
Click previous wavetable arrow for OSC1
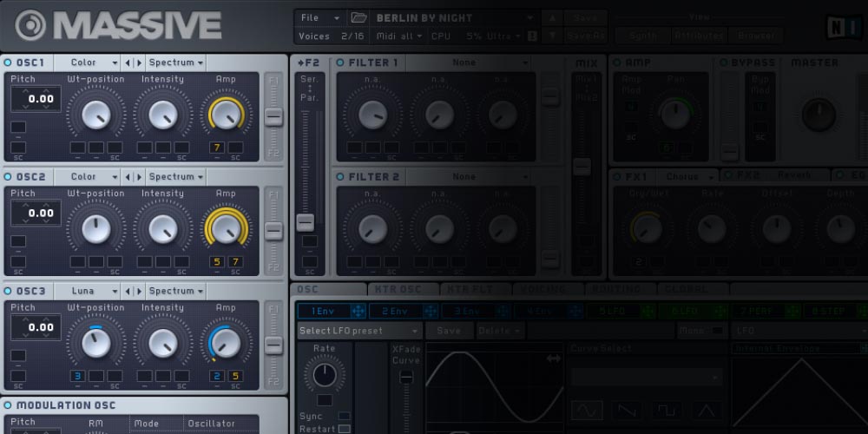pyautogui.click(x=128, y=62)
